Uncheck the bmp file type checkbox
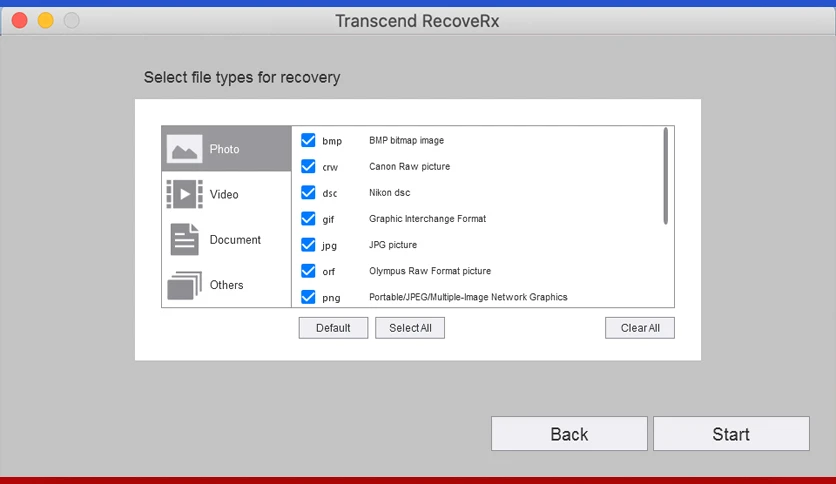836x484 pixels. tap(308, 140)
